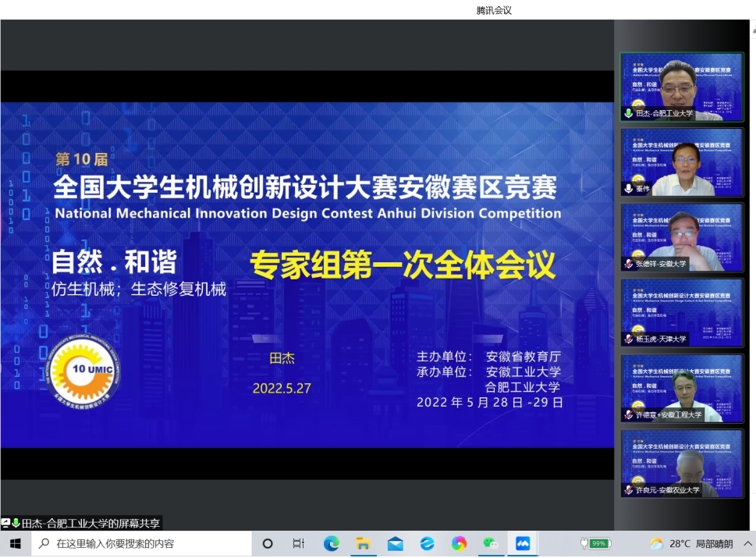
Task: Click the Cortana circle icon
Action: coord(268,543)
